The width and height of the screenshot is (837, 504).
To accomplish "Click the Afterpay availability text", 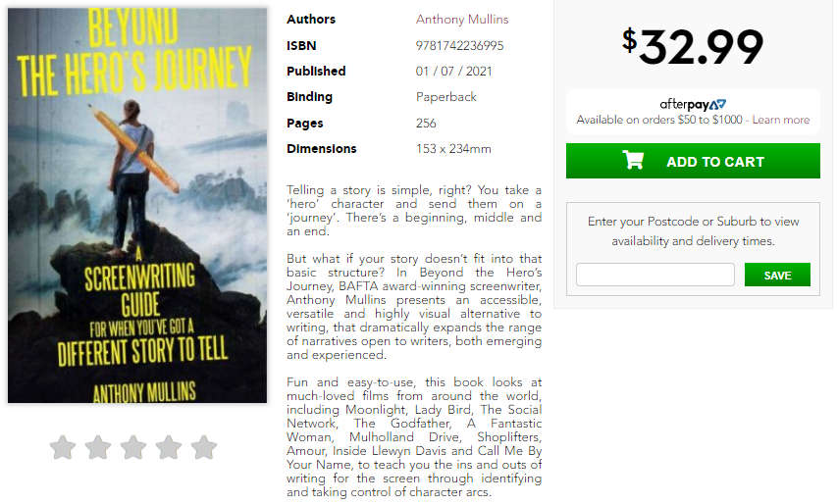I will pyautogui.click(x=659, y=120).
